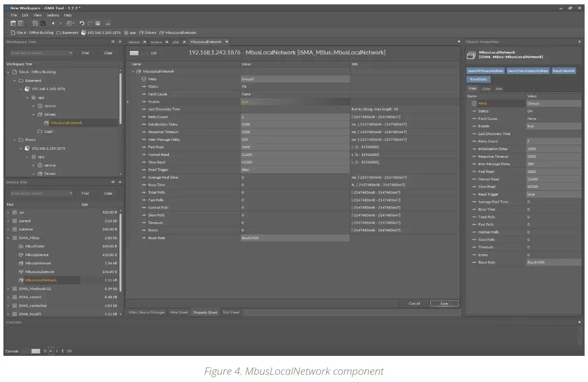
Task: Click the iSMA_control kit grid icon
Action: pyautogui.click(x=15, y=297)
